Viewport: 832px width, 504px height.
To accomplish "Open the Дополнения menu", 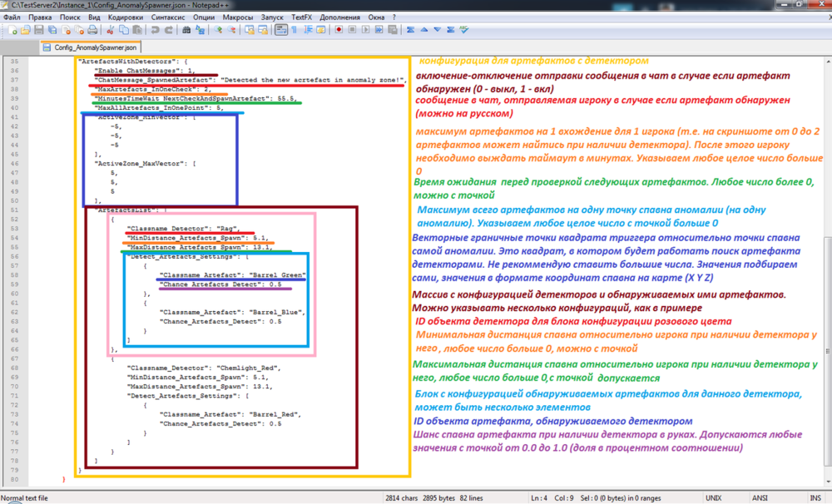I will [x=339, y=17].
